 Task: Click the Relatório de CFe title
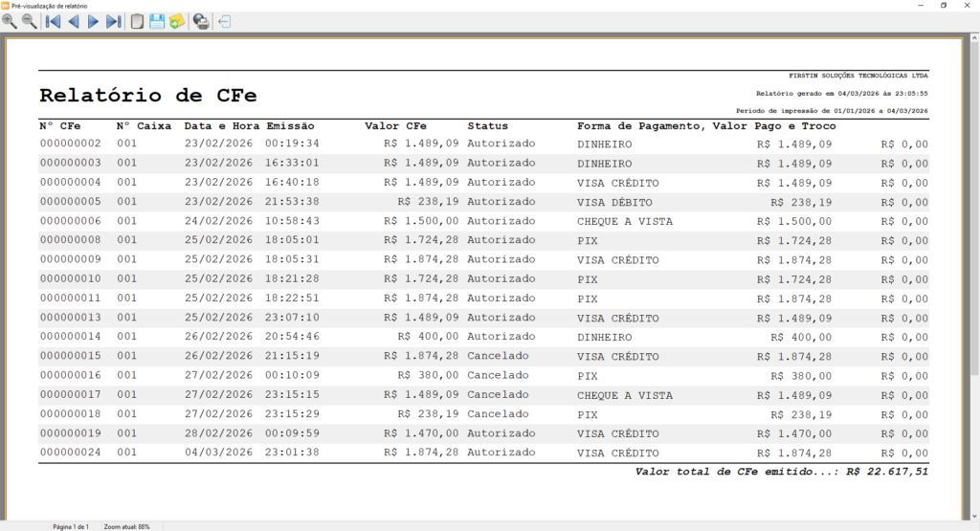(x=148, y=96)
